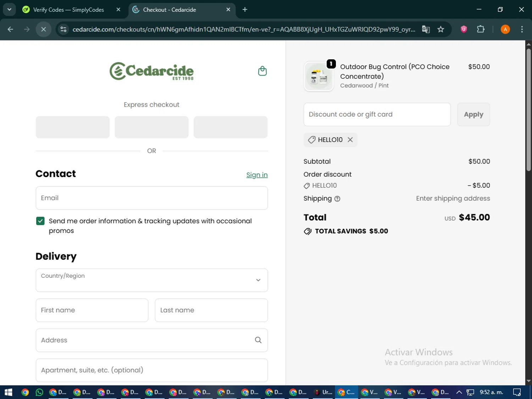View site information icon in address bar
Image resolution: width=532 pixels, height=399 pixels.
pos(63,29)
